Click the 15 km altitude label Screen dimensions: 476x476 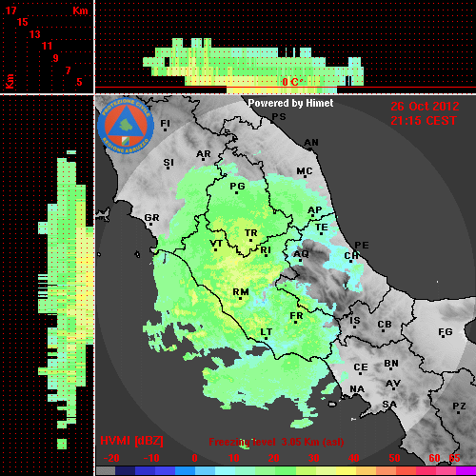23,22
